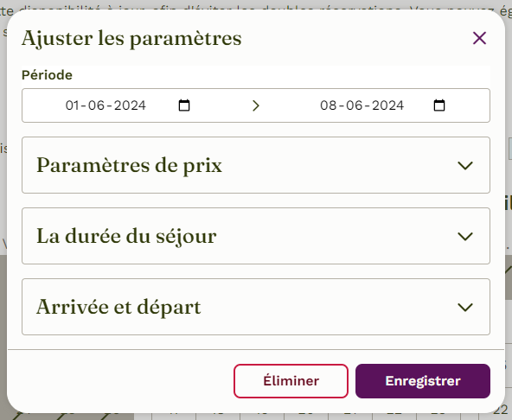Expand Paramètres de prix using its chevron

[x=465, y=165]
